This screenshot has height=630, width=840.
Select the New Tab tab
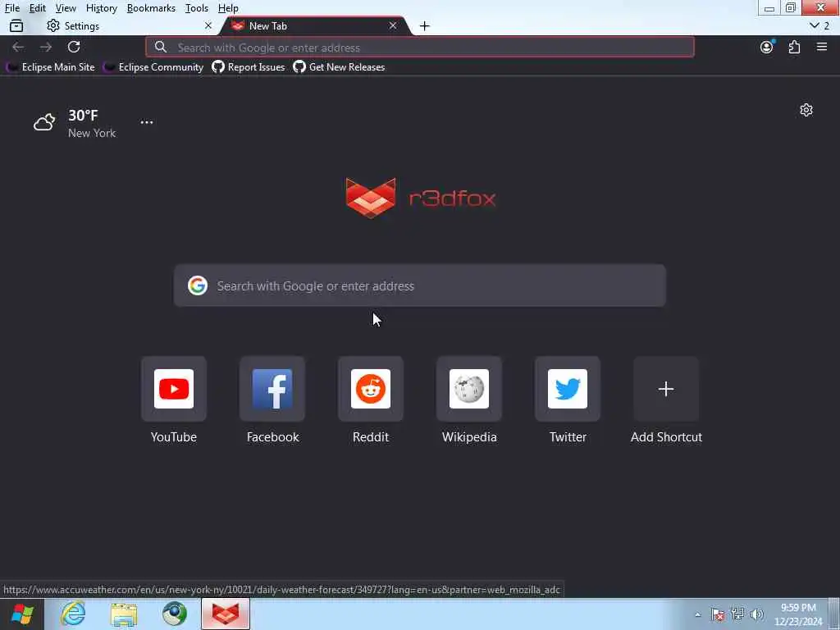[x=316, y=25]
